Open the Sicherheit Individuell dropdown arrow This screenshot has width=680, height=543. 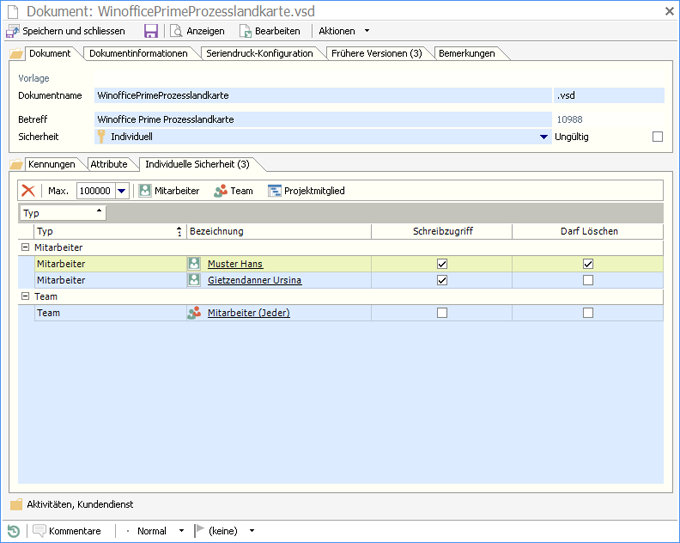coord(543,137)
